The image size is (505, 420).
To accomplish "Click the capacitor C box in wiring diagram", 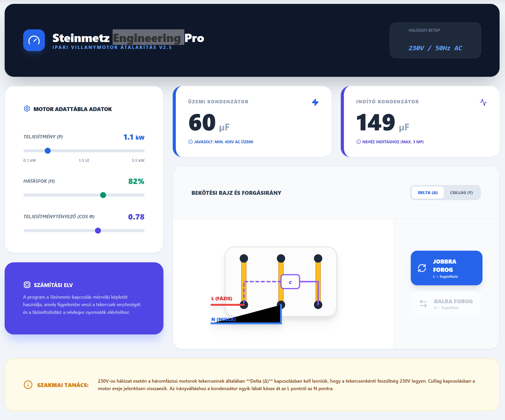I will (290, 282).
